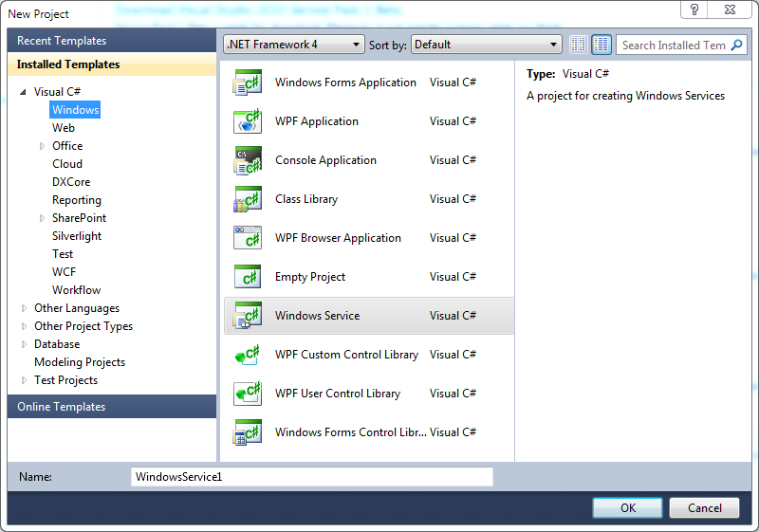
Task: Select the WCF category
Action: (64, 272)
